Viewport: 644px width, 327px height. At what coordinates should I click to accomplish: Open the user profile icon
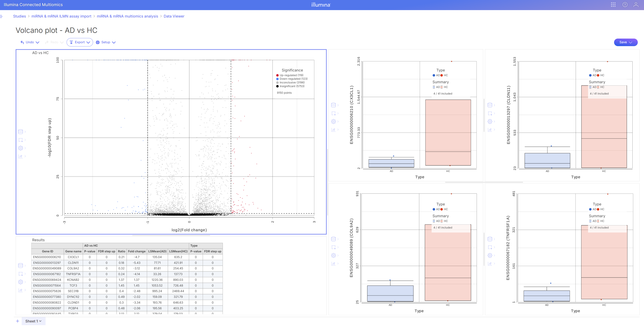click(636, 5)
